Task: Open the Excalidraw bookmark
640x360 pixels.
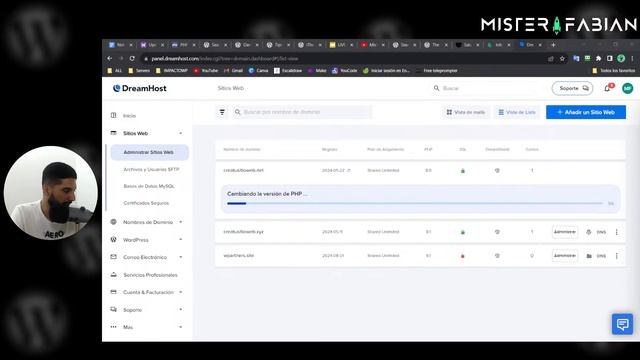Action: point(288,71)
